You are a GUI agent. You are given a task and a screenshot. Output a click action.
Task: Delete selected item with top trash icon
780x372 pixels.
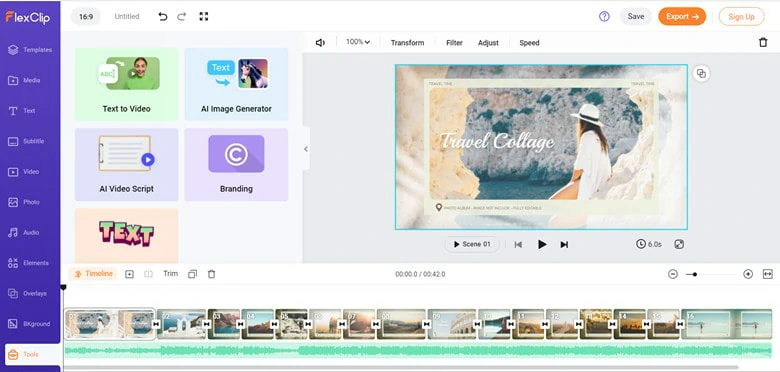click(x=763, y=42)
